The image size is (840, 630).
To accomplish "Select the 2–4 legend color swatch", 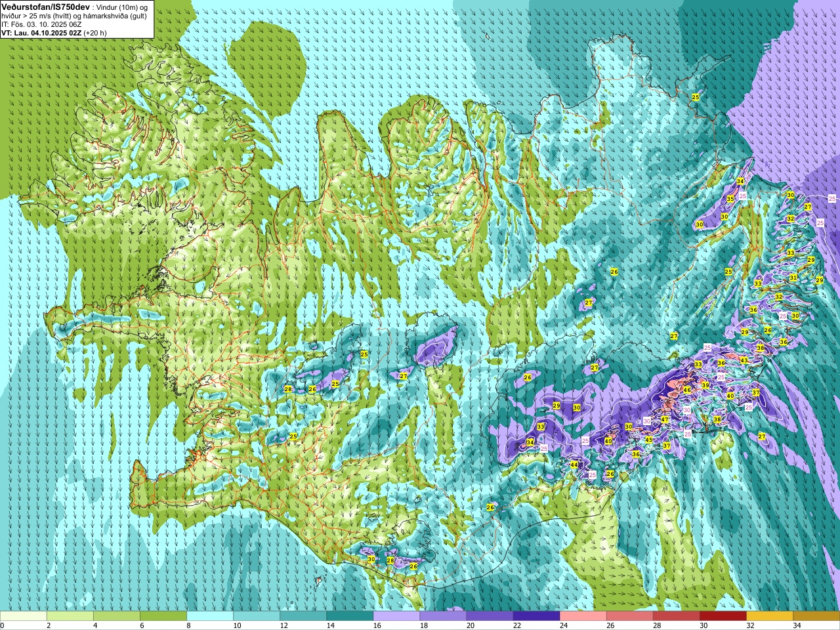I will 70,616.
